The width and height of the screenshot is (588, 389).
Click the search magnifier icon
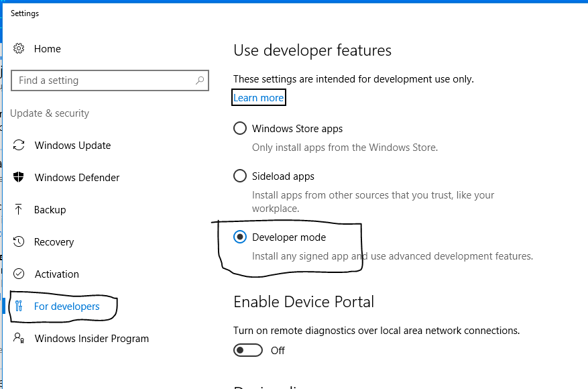[200, 80]
